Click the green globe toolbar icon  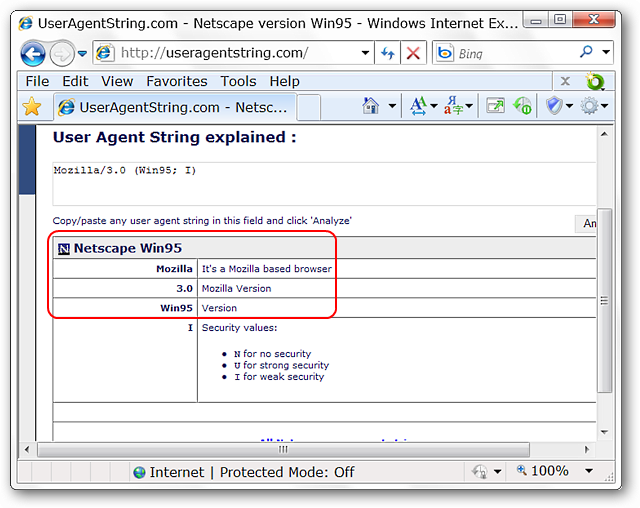point(522,106)
